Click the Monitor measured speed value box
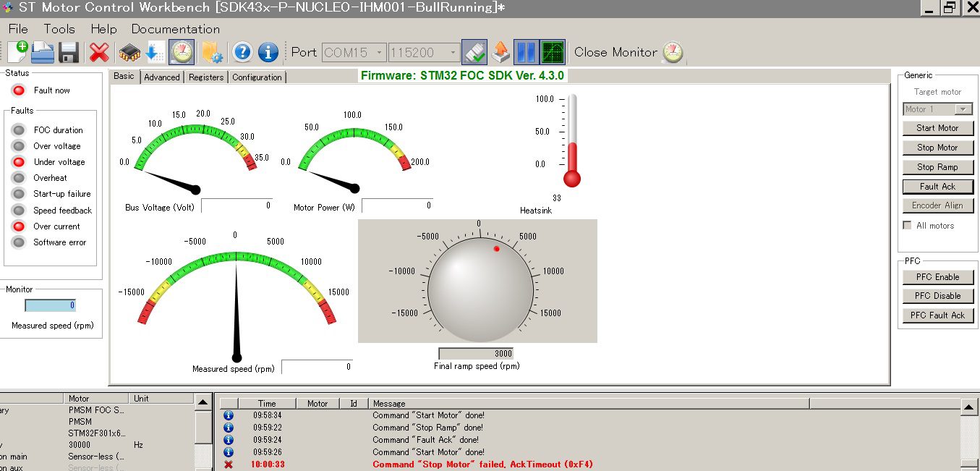 51,305
